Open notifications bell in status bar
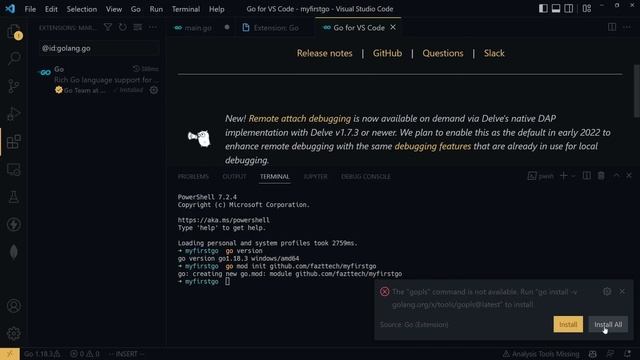The image size is (640, 360). (x=627, y=354)
